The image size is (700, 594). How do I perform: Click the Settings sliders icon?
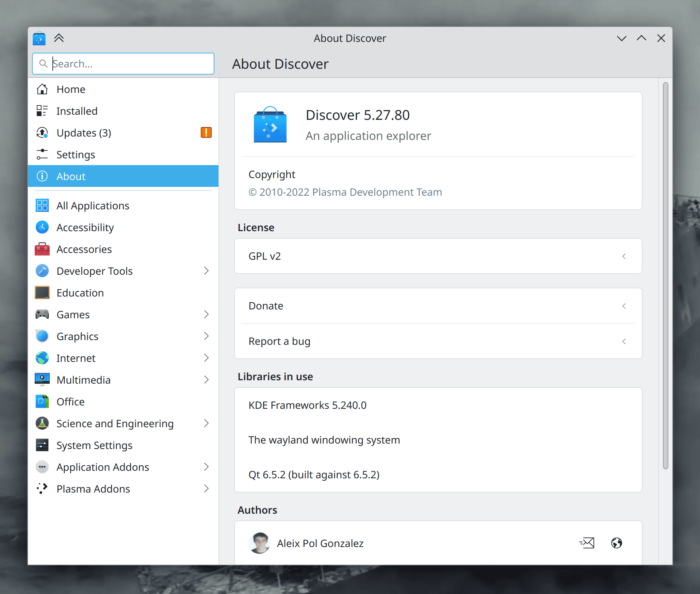coord(42,155)
